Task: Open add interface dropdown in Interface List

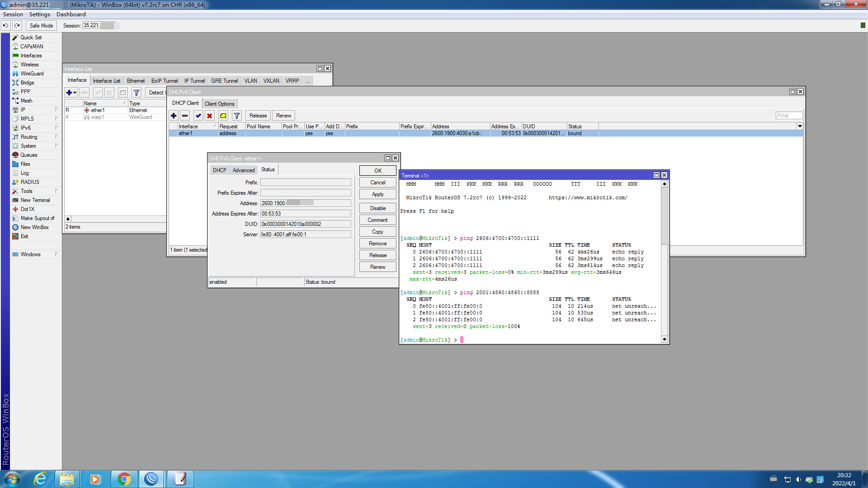Action: 71,93
